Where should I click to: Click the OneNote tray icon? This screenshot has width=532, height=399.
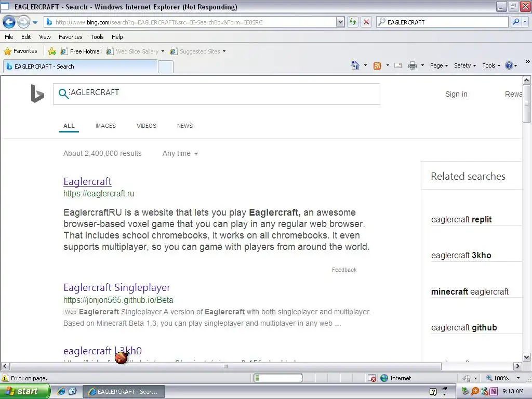pos(494,391)
